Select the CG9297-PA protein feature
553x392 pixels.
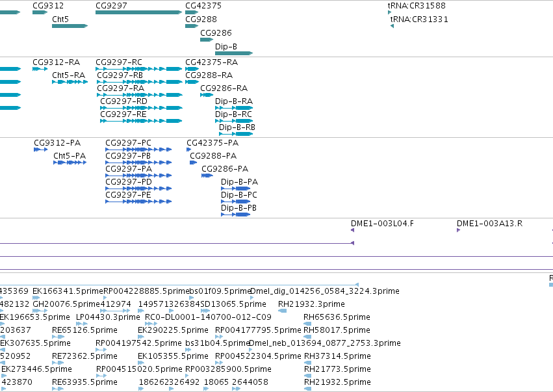[x=138, y=176]
